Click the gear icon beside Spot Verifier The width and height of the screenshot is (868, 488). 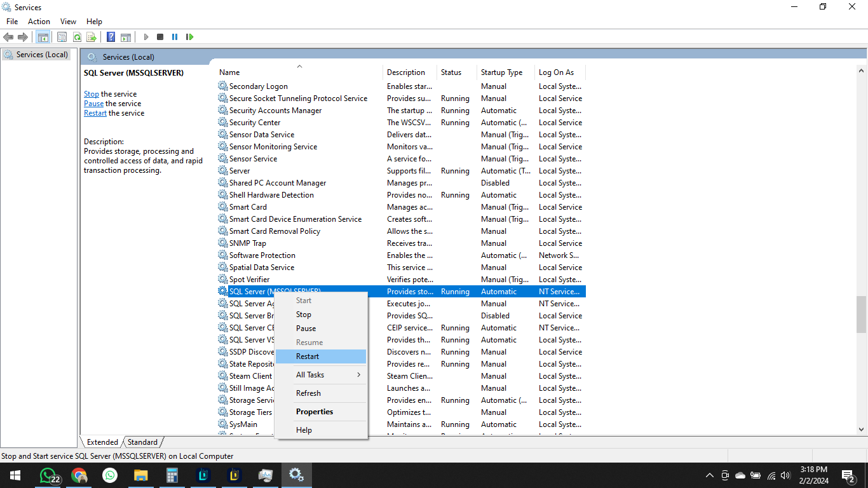point(222,279)
